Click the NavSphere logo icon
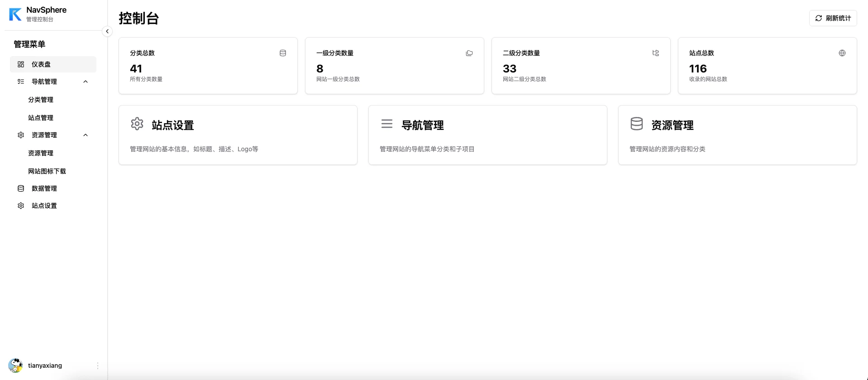 [15, 14]
